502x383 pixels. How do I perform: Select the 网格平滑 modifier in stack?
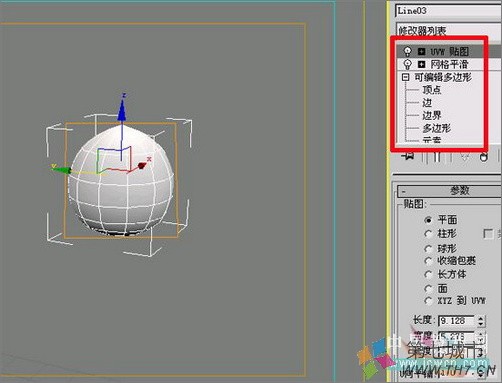pos(449,64)
